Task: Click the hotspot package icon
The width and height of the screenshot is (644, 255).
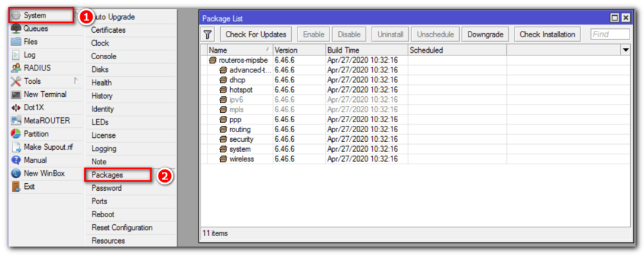Action: 223,90
